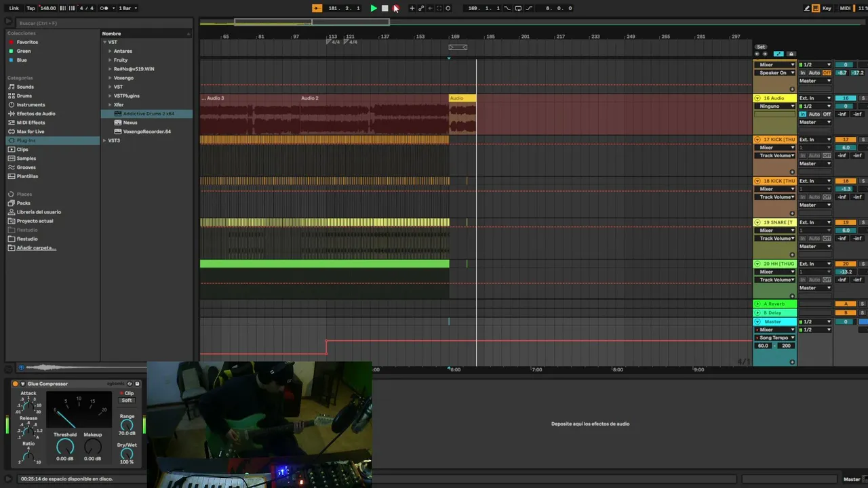
Task: Click the Glue Compressor Dry/Wet knob
Action: [x=127, y=454]
